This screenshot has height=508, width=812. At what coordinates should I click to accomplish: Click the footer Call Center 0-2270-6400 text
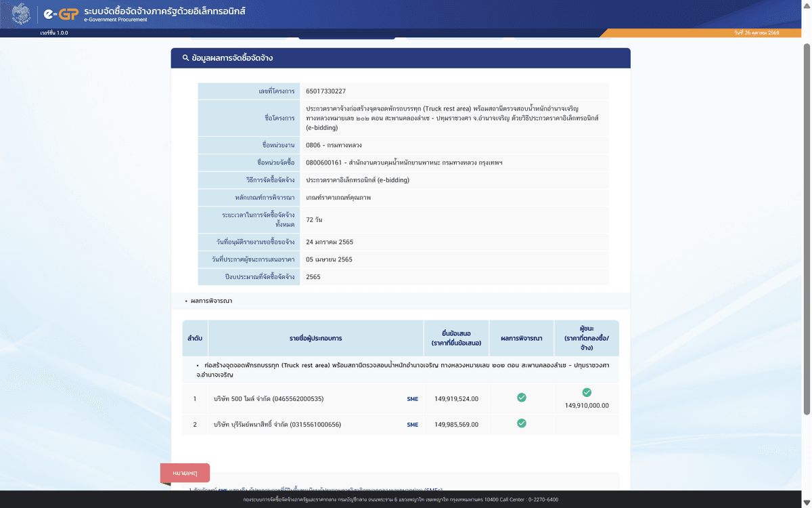[530, 500]
